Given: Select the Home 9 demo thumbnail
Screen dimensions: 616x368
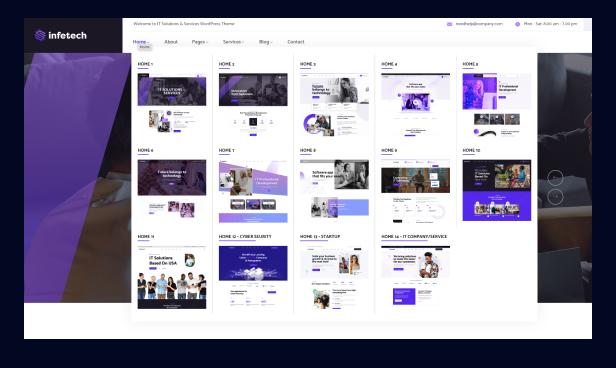Looking at the screenshot, I should (416, 191).
